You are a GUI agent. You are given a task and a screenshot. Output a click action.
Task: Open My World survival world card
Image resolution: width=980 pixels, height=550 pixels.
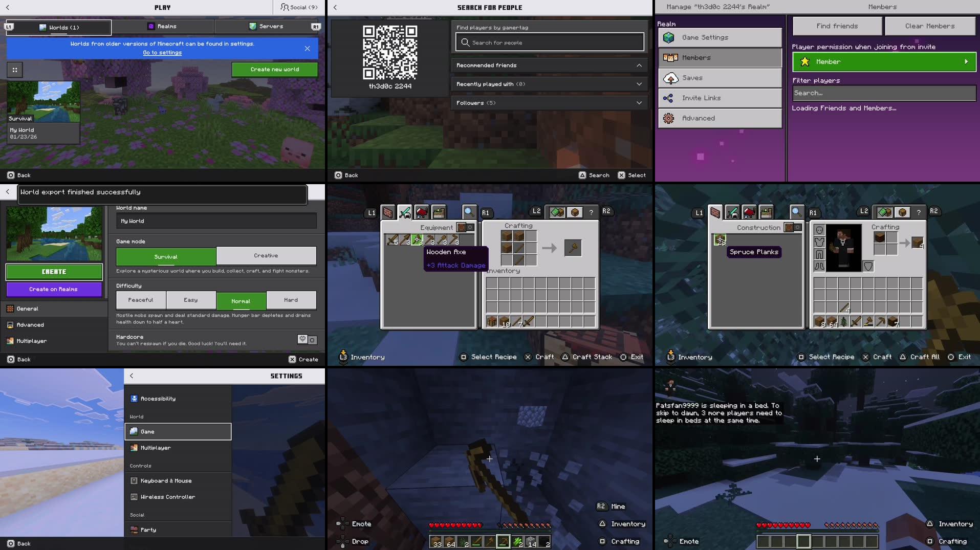[x=43, y=112]
